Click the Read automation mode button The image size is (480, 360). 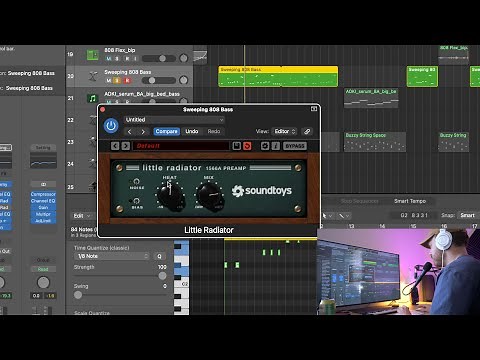coord(43,269)
